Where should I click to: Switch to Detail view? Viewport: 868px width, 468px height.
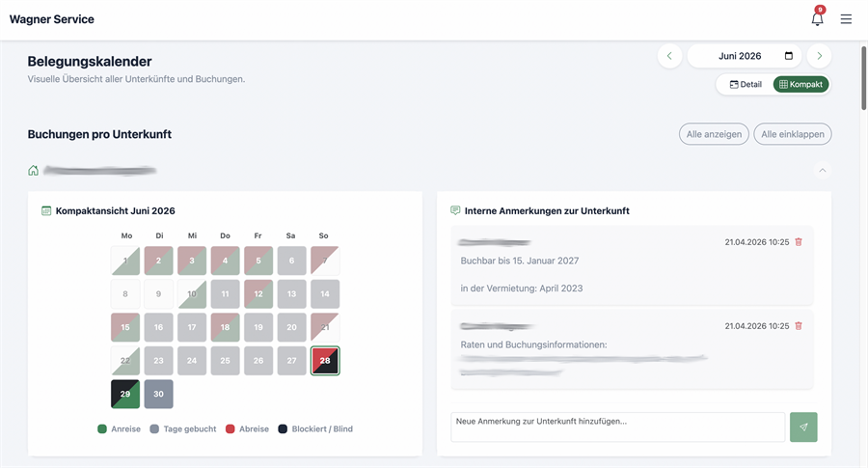pos(746,84)
